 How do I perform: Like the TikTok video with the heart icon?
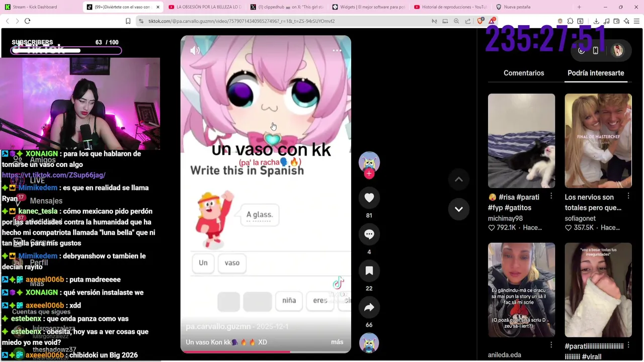(x=369, y=198)
